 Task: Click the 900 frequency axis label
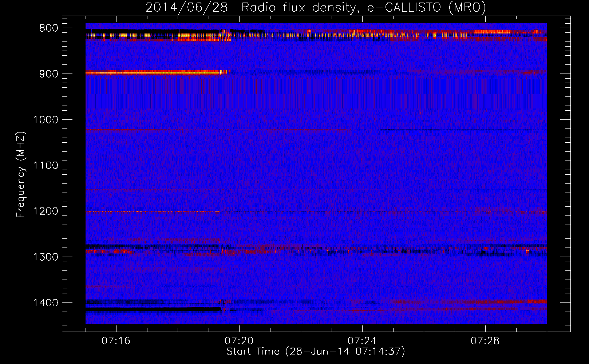(49, 74)
